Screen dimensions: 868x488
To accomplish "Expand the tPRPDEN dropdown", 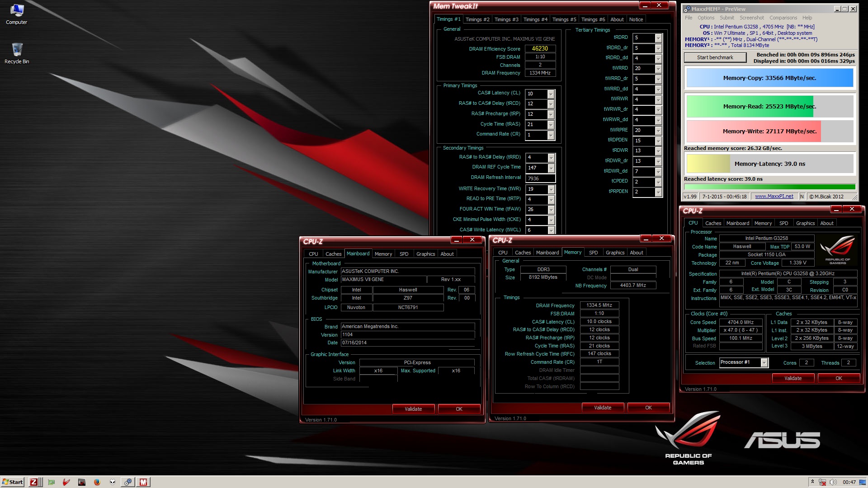I will point(658,192).
